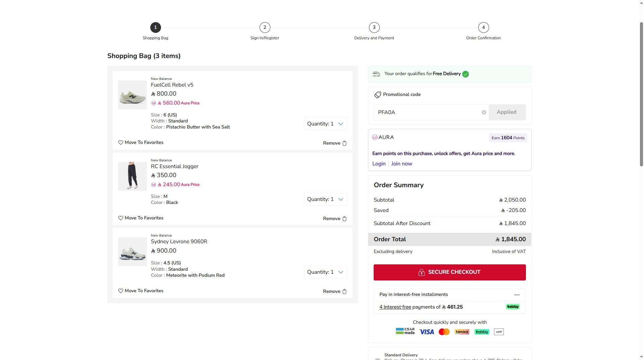Viewport: 644px width, 360px height.
Task: Click the trash icon for Sydney Levrone 9060R
Action: point(344,292)
